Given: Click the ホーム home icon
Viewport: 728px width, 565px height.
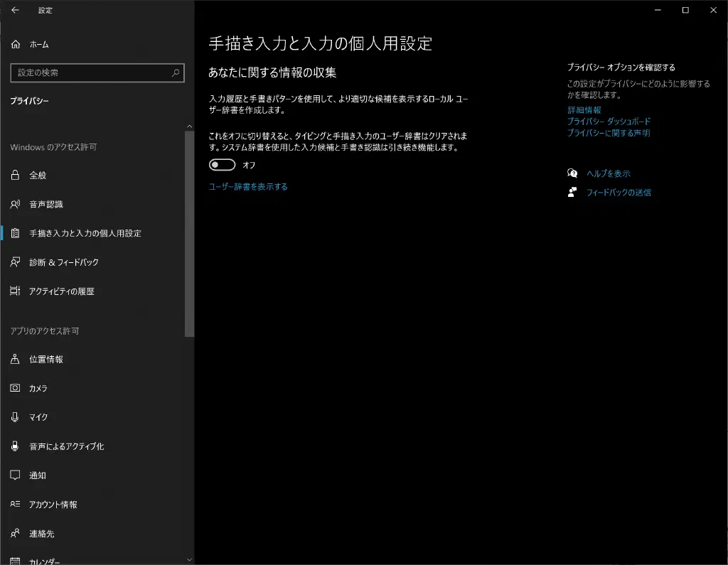Looking at the screenshot, I should (x=15, y=44).
